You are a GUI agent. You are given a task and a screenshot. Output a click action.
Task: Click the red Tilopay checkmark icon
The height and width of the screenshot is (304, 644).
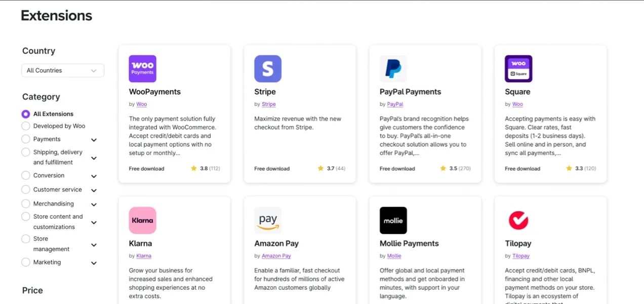click(518, 220)
